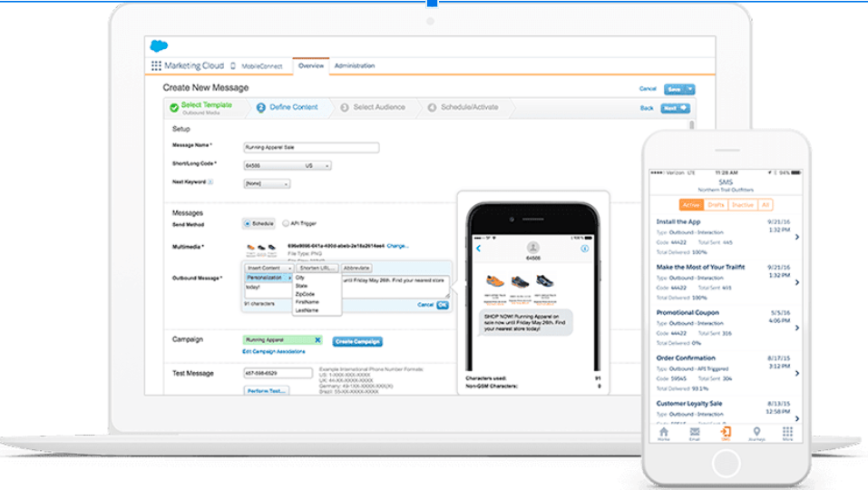The image size is (868, 490).
Task: Open the Insert Content dropdown
Action: 268,269
